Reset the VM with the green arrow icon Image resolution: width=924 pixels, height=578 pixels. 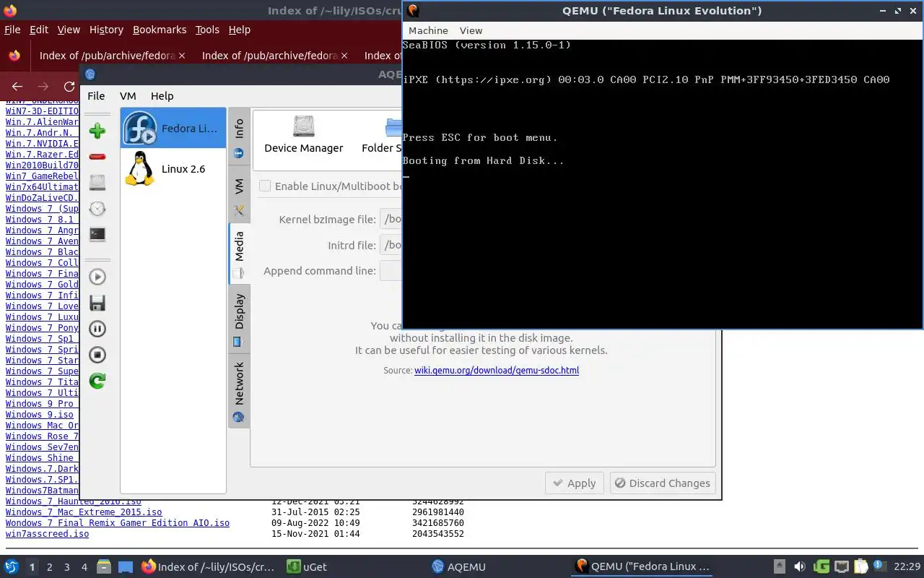tap(97, 381)
